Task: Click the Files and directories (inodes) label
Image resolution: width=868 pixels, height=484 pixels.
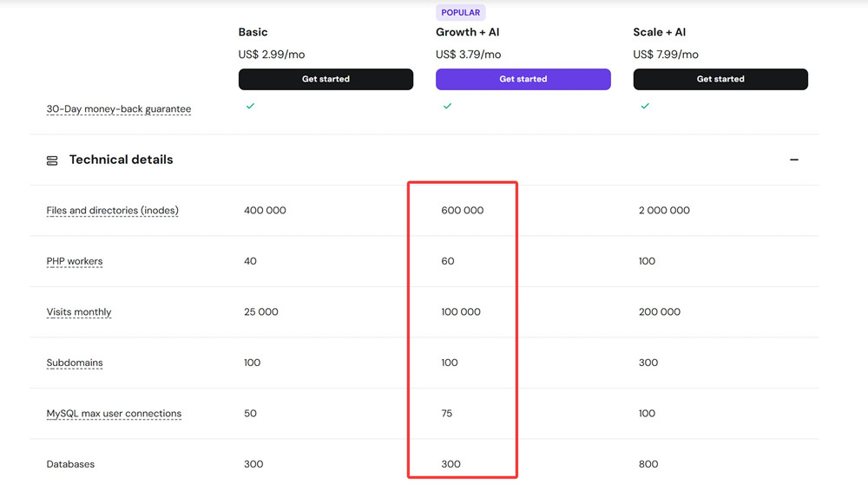Action: click(x=112, y=210)
